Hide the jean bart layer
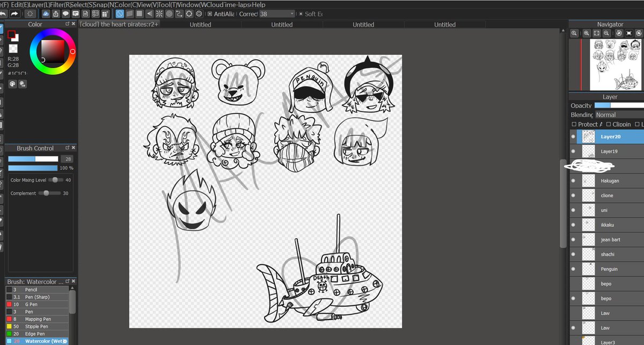 [x=574, y=240]
